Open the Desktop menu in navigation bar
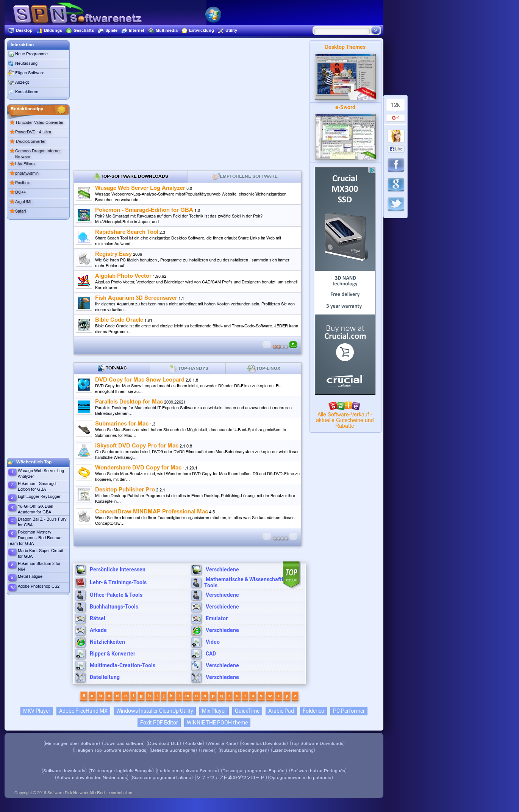Screen dimensions: 519x812 pyautogui.click(x=20, y=30)
